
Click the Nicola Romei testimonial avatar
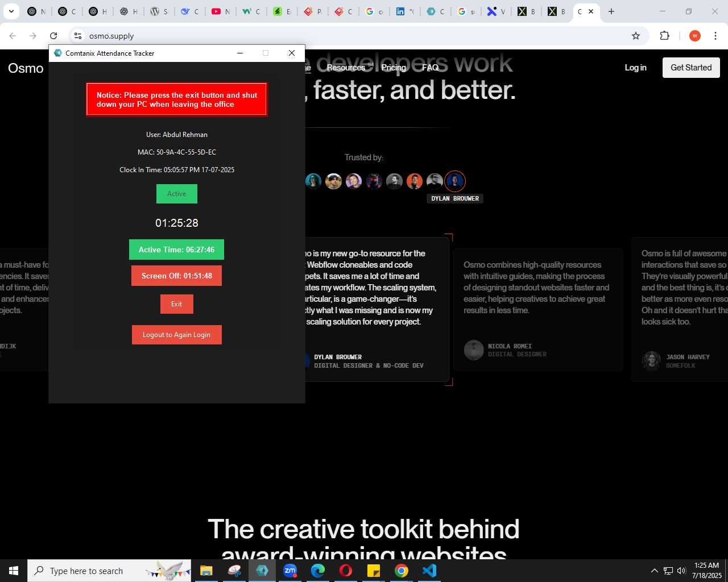[x=474, y=350]
